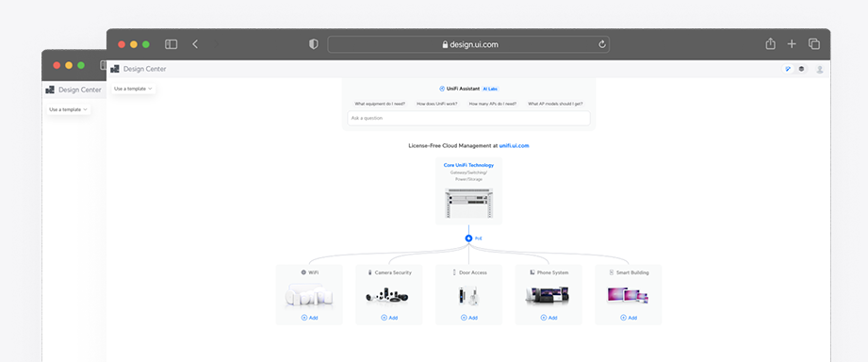Click the blue PoE connector node
The image size is (868, 362).
tap(468, 238)
